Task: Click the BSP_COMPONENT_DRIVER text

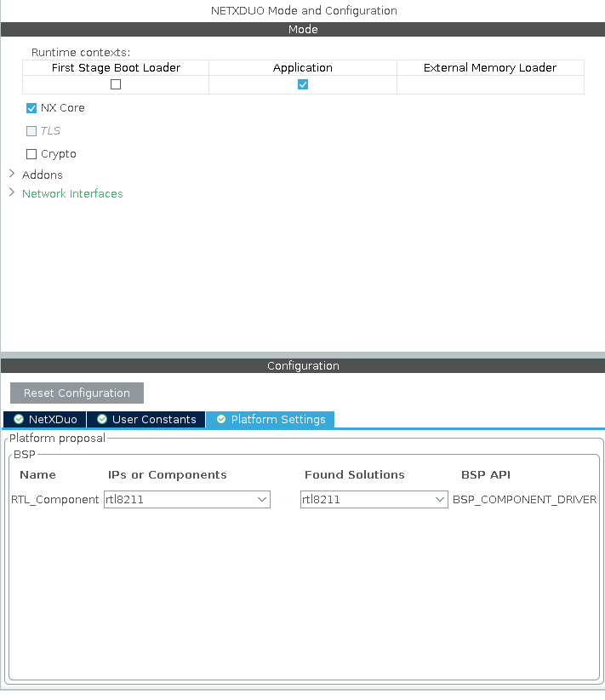Action: point(525,500)
